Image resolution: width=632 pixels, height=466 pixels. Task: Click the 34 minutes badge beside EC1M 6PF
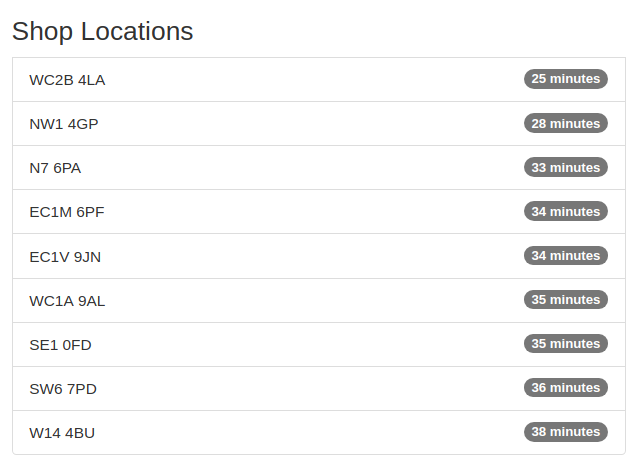[x=565, y=211]
